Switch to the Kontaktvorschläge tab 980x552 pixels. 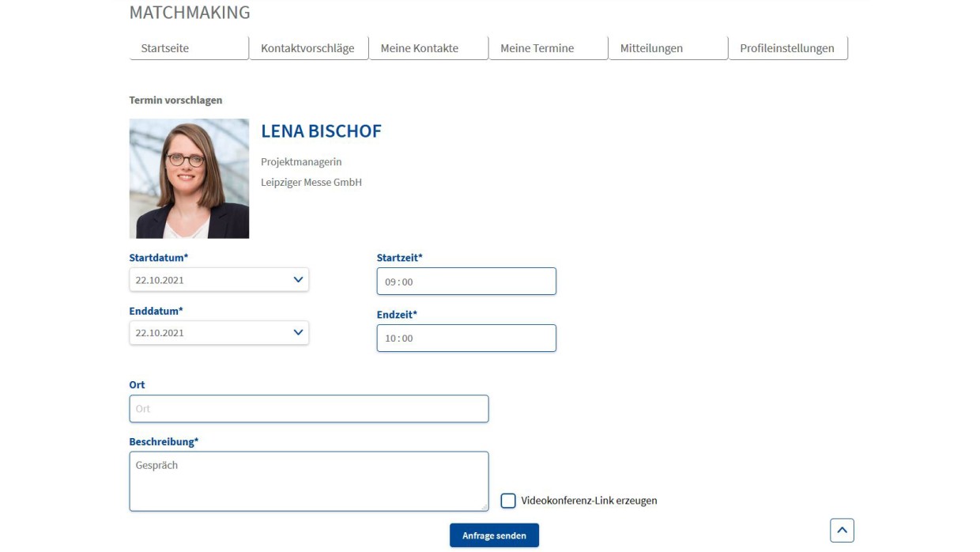tap(309, 48)
